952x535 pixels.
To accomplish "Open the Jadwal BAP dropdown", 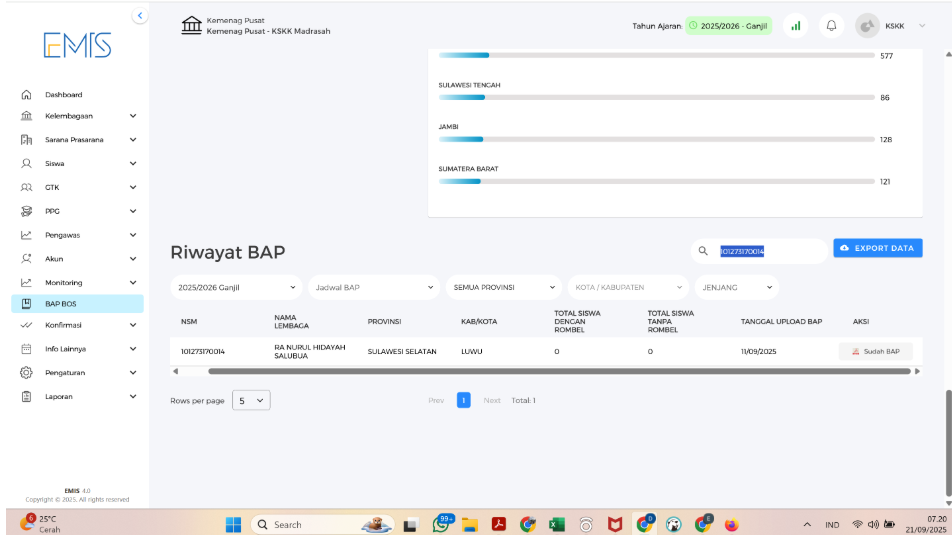I will [373, 287].
